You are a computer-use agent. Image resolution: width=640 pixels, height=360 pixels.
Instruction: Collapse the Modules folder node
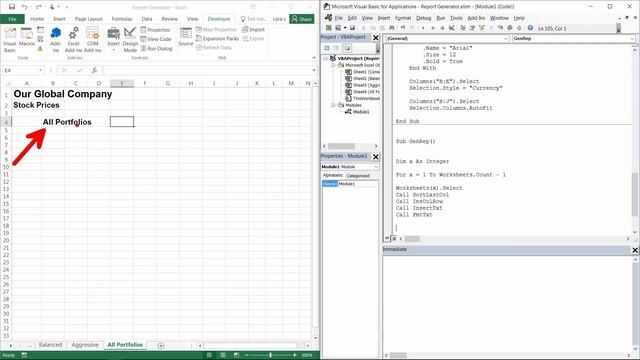coord(333,105)
